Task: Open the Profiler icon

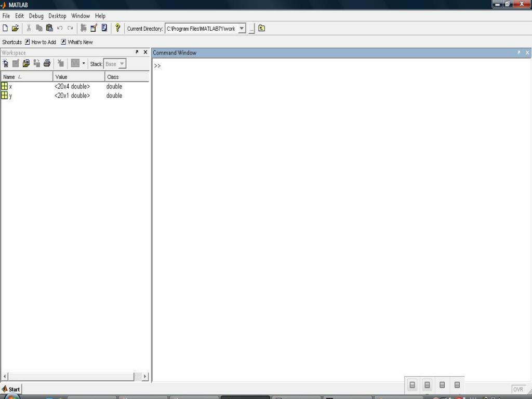Action: [104, 28]
